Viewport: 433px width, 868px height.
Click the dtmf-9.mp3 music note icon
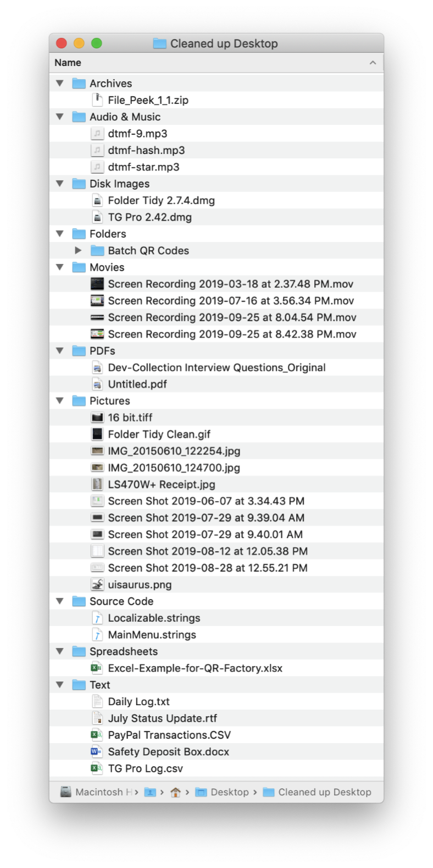pos(97,133)
